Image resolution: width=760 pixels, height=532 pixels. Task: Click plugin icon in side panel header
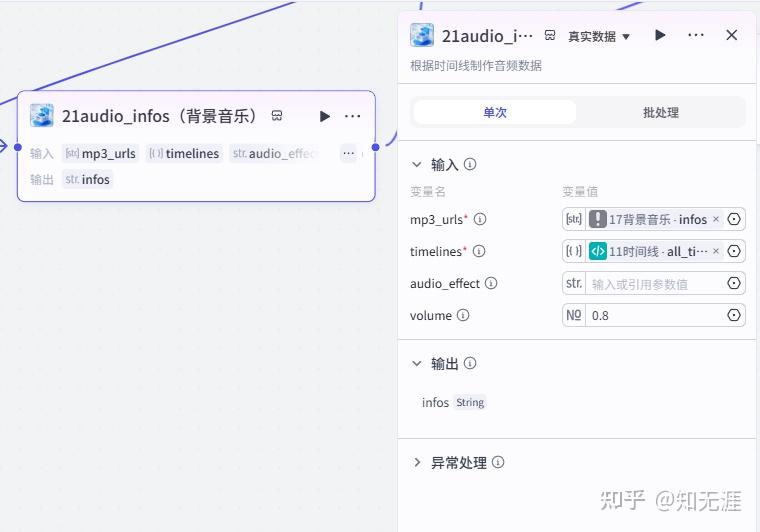(x=422, y=35)
